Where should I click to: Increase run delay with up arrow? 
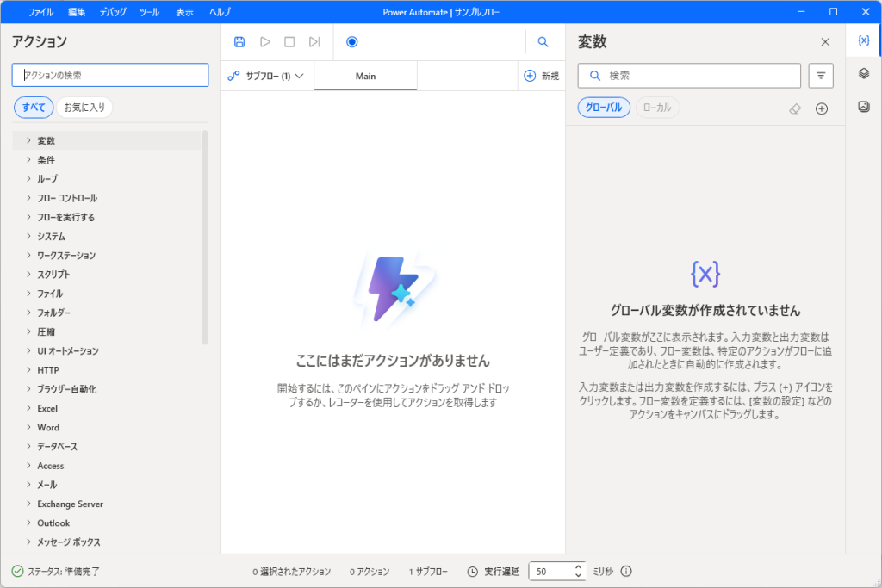(578, 566)
